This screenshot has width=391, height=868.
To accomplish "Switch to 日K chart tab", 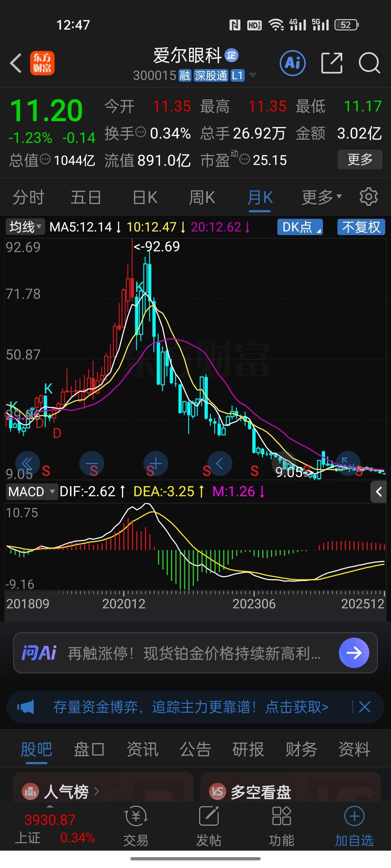I will (145, 197).
